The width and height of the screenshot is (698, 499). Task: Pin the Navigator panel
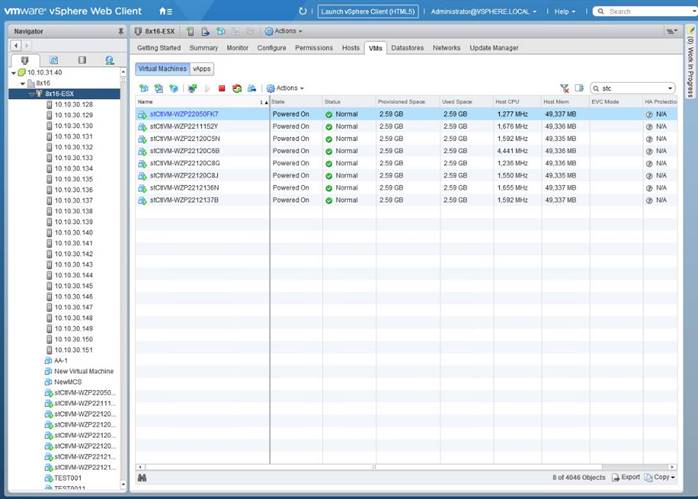click(x=121, y=31)
